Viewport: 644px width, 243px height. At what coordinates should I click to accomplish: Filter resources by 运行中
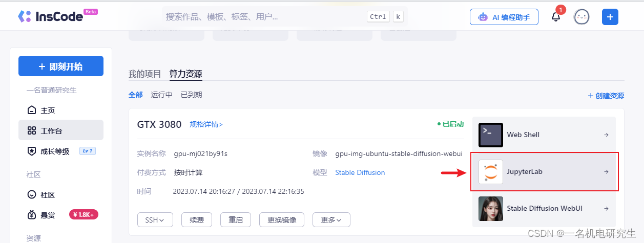(161, 95)
